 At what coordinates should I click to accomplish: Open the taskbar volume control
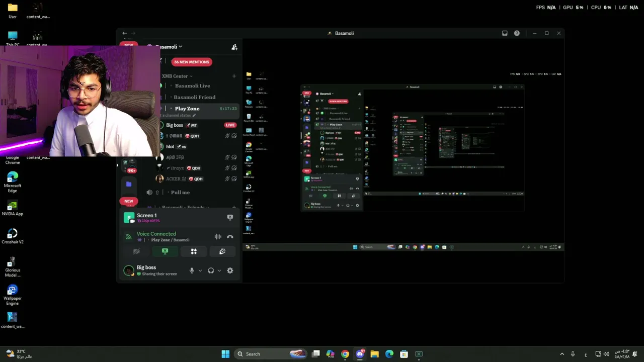tap(606, 354)
